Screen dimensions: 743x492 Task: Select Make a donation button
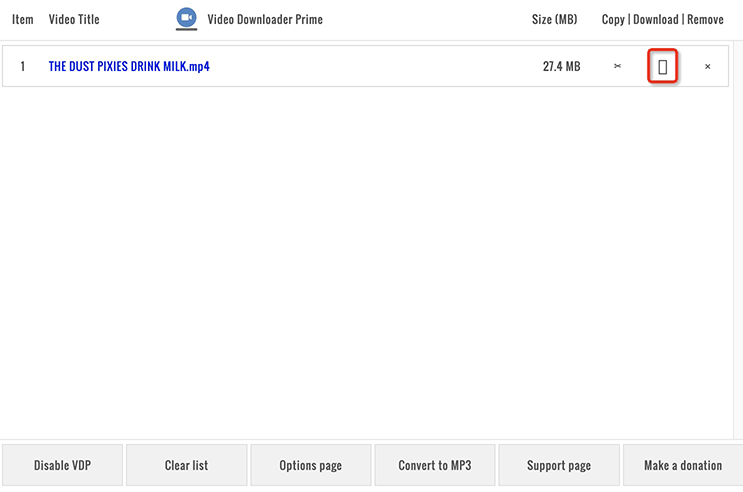point(683,465)
